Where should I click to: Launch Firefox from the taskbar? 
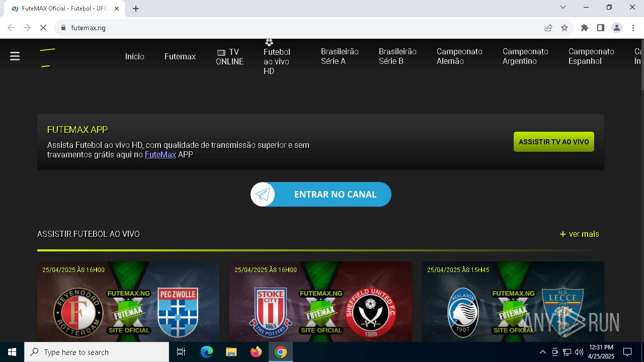[x=256, y=352]
